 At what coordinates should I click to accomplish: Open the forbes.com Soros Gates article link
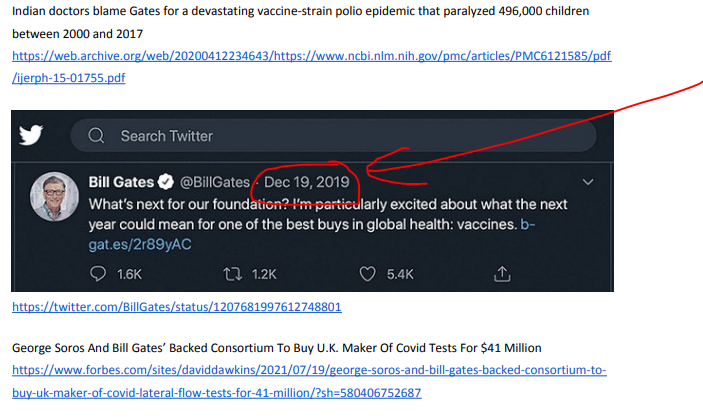309,381
